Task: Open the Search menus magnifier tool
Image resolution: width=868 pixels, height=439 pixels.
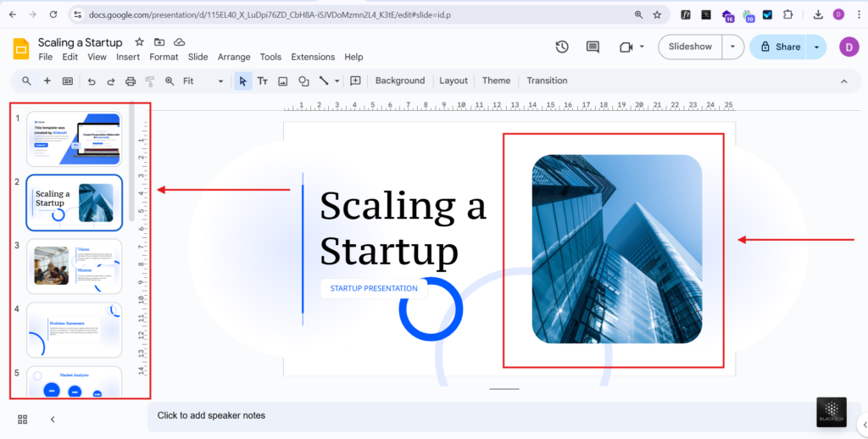Action: coord(26,81)
